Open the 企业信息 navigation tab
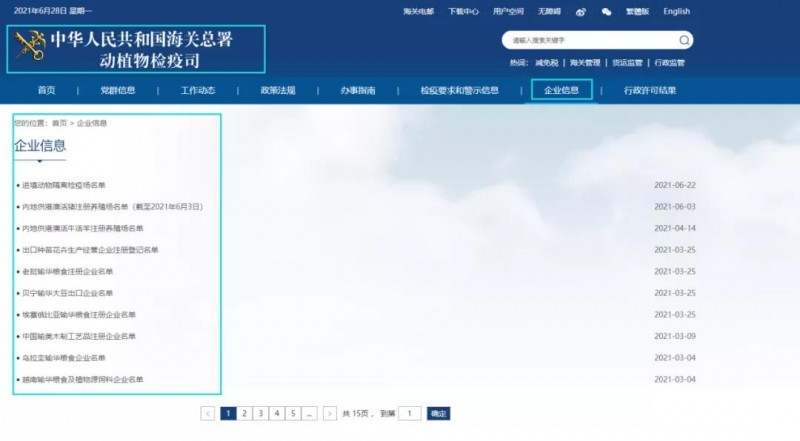Screen dimensions: 800x441 [561, 90]
